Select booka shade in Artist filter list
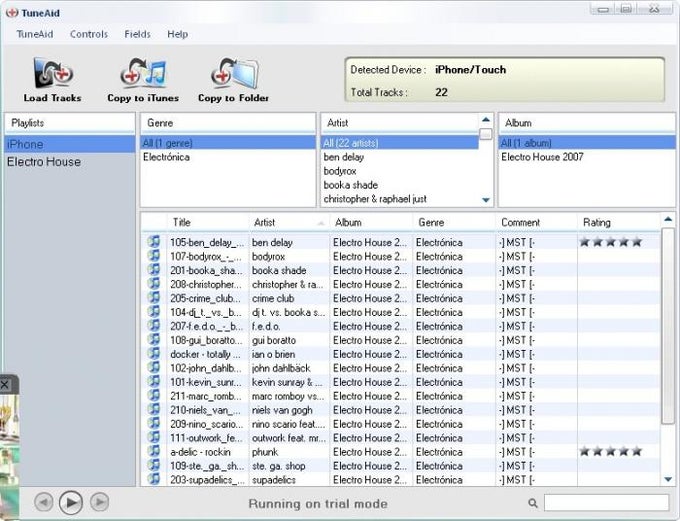This screenshot has height=521, width=680. tap(399, 185)
